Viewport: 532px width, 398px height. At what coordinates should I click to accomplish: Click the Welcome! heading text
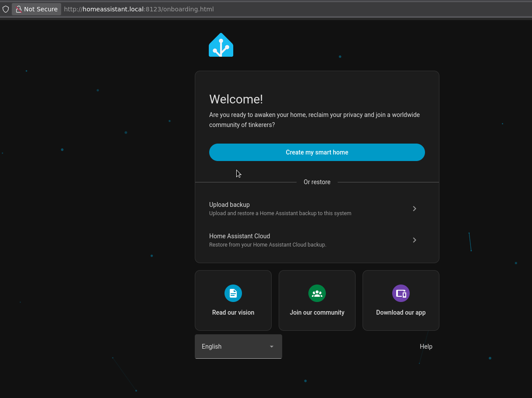[236, 99]
